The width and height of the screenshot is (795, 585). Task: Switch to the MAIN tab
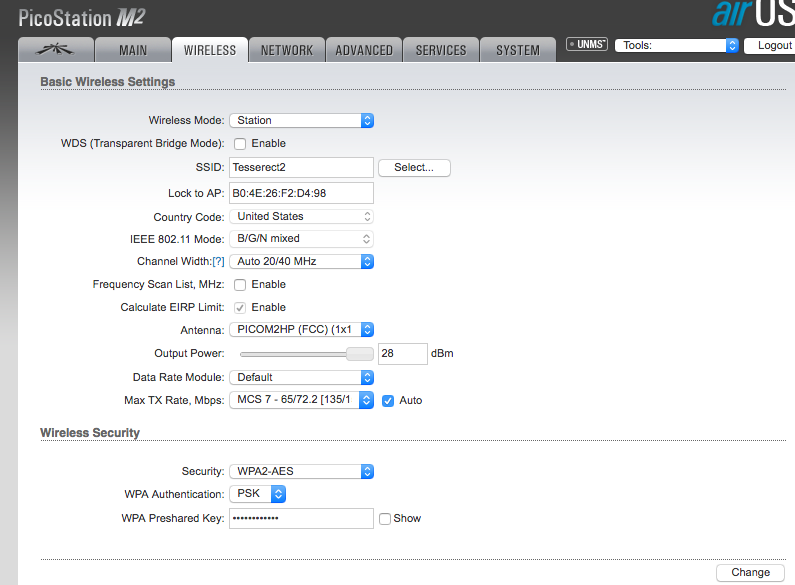(133, 50)
